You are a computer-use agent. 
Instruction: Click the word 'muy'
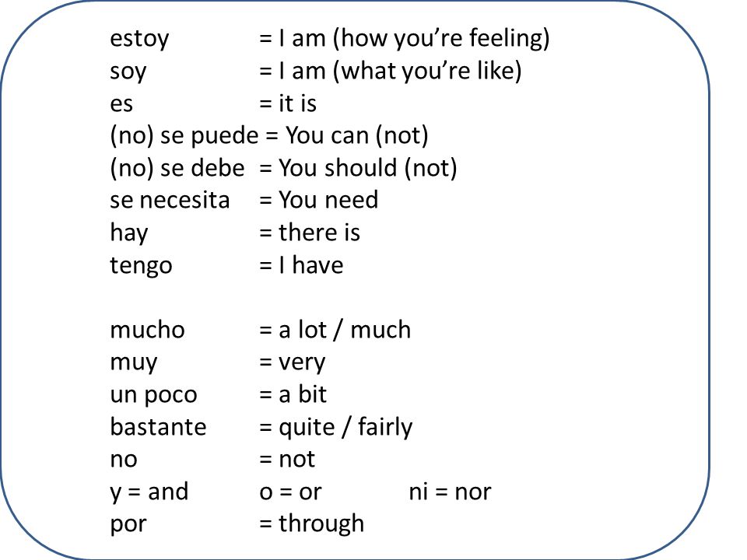coord(133,363)
